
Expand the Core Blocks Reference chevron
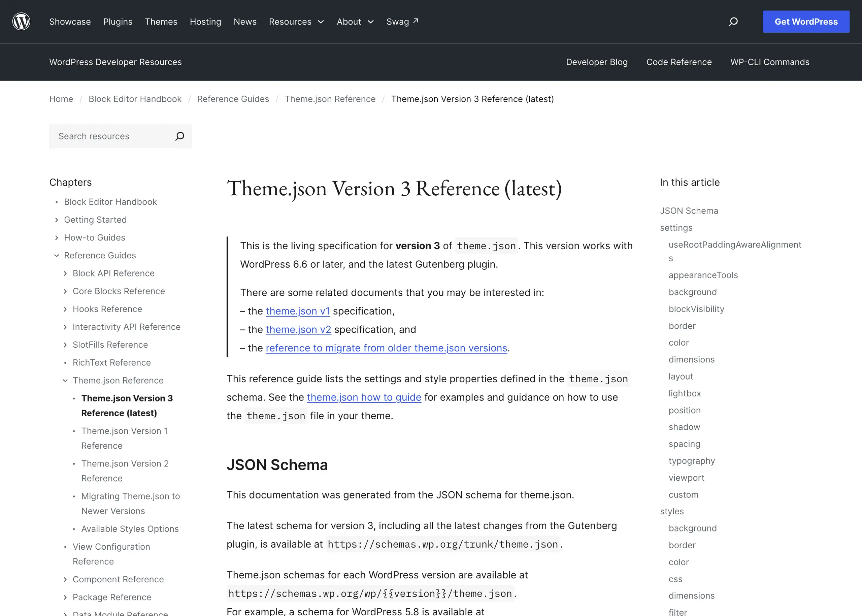pos(65,291)
